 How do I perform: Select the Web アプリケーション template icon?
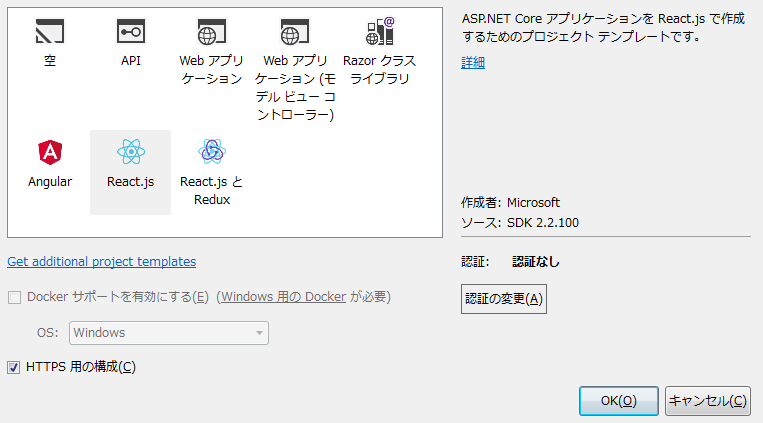212,32
